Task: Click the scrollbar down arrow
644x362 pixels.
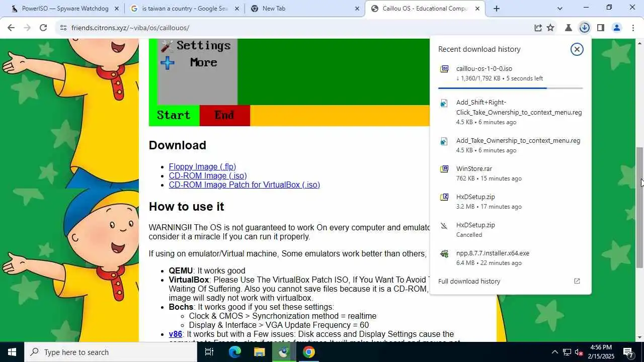Action: coord(640,337)
